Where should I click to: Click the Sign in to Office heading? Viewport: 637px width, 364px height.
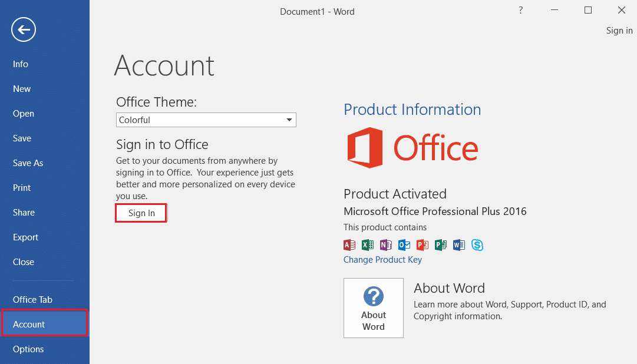pos(162,145)
